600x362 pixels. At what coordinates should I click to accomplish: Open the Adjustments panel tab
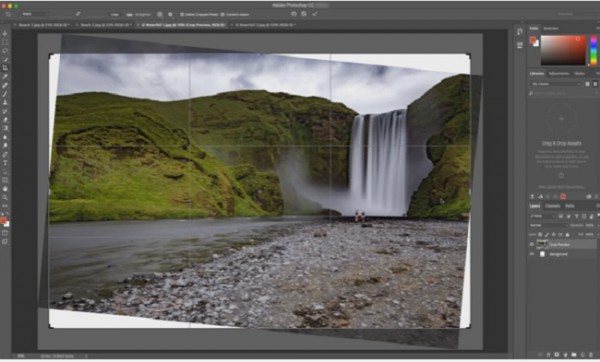pyautogui.click(x=559, y=73)
